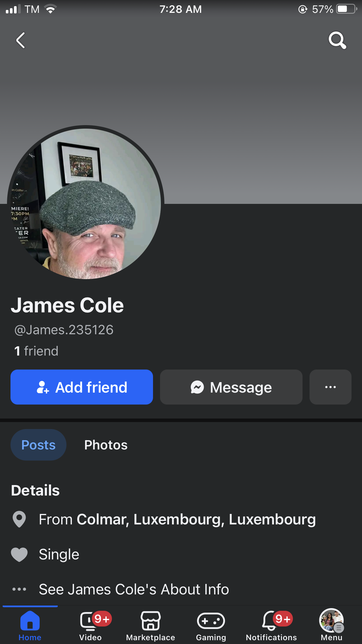
Task: Open the 1 friend list link
Action: (x=36, y=351)
